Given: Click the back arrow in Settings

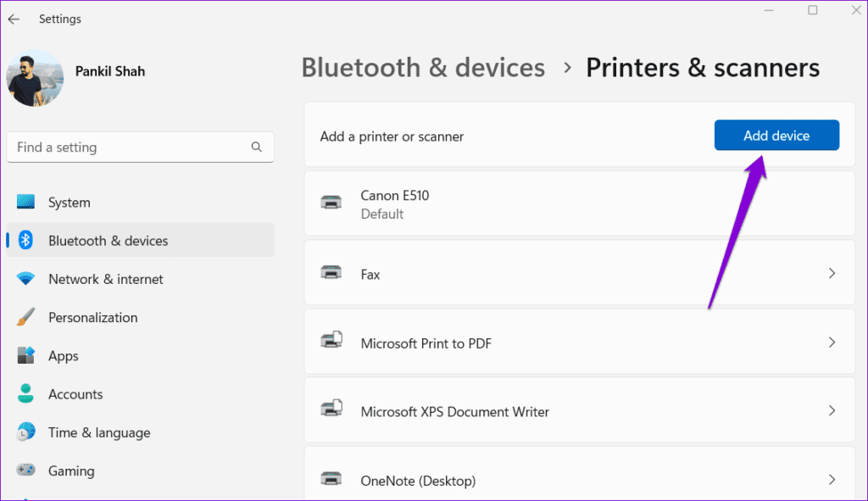Looking at the screenshot, I should coord(14,19).
